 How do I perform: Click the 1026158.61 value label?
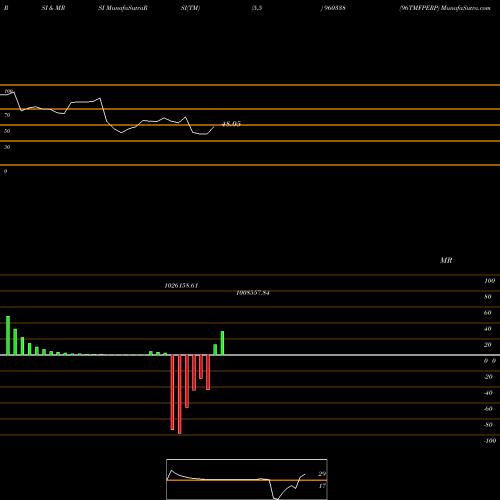[x=181, y=286]
